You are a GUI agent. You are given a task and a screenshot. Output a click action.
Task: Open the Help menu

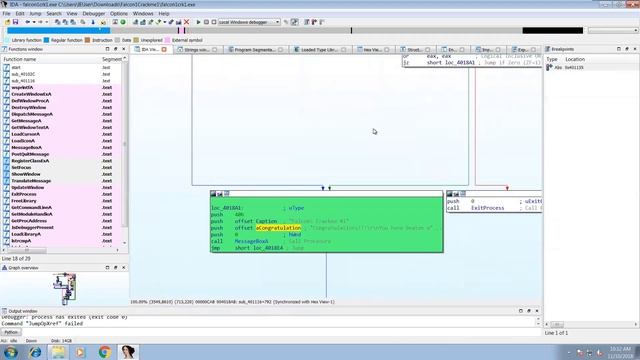pyautogui.click(x=164, y=13)
